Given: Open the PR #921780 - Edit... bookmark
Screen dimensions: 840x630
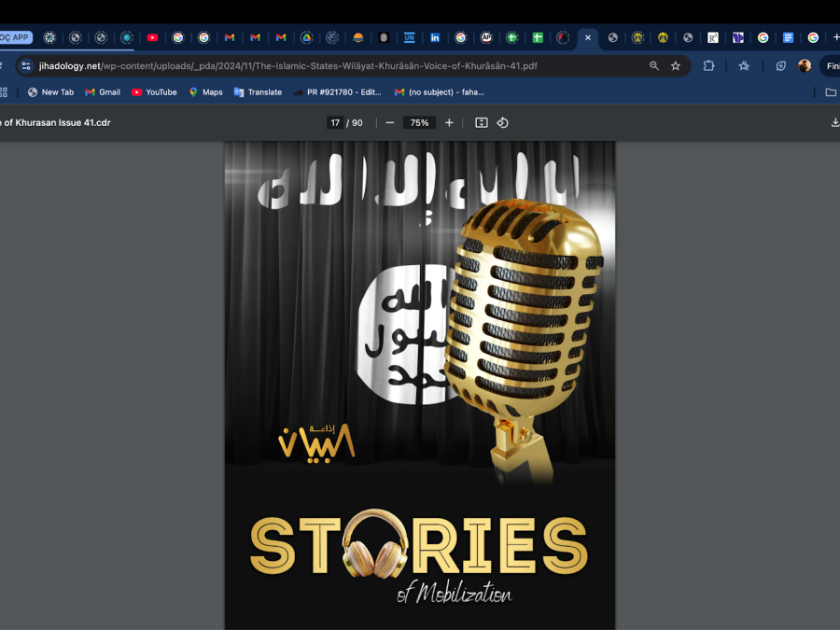Looking at the screenshot, I should click(x=338, y=92).
